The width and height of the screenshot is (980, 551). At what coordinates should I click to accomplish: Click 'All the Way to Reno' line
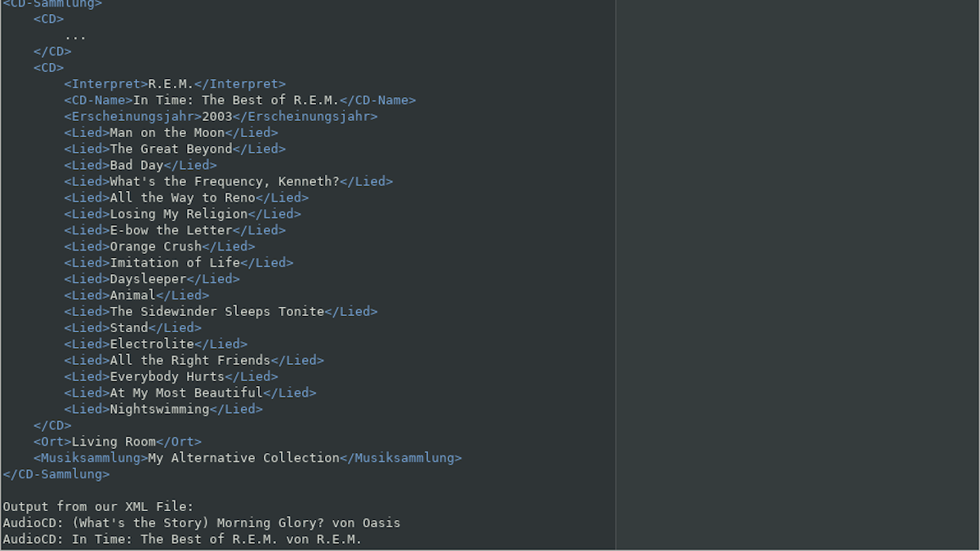point(187,198)
